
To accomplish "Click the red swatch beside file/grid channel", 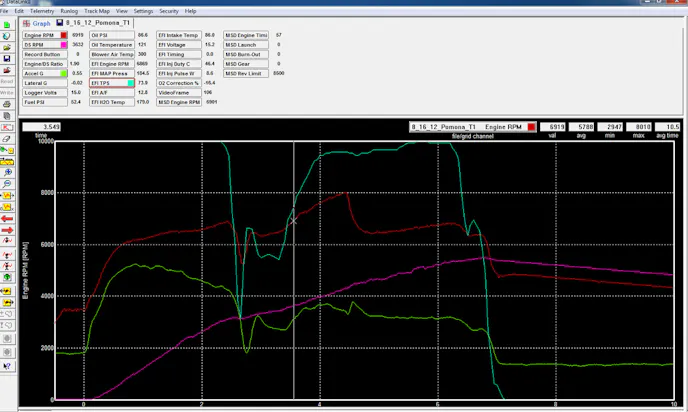I will [x=532, y=127].
